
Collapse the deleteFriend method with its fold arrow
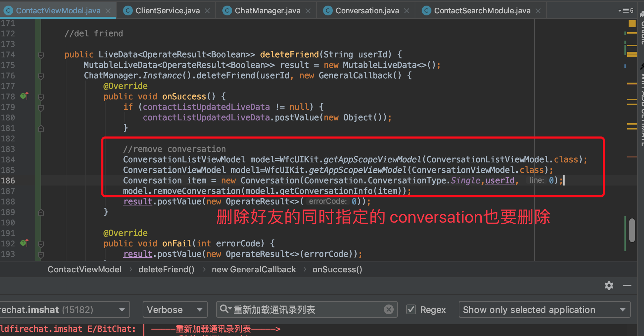tap(41, 55)
